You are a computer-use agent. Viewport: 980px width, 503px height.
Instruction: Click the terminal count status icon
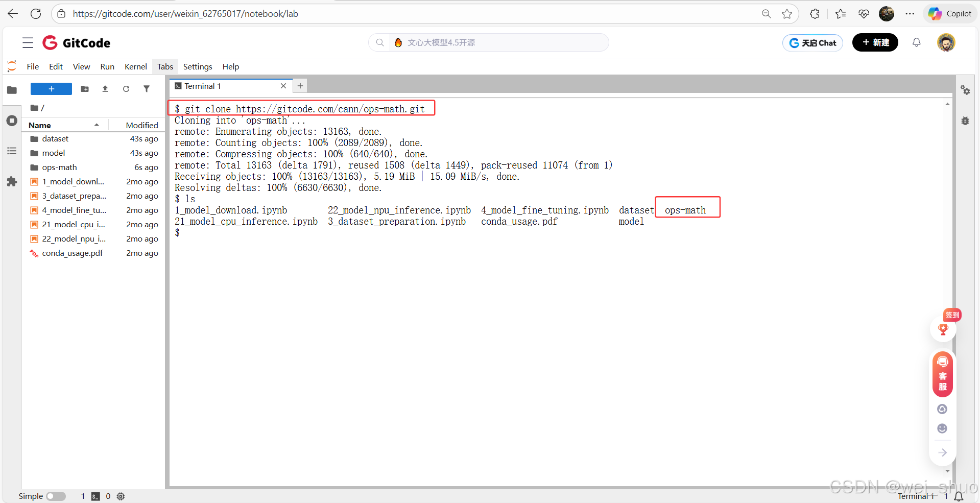click(95, 496)
